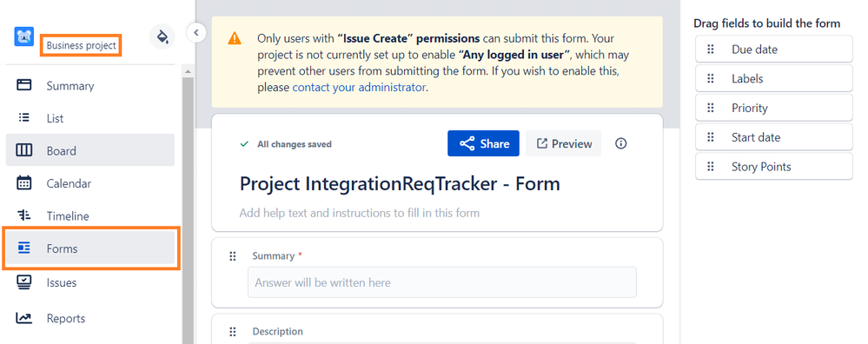
Task: Click the sidebar vertical scrollbar track
Action: (188, 210)
